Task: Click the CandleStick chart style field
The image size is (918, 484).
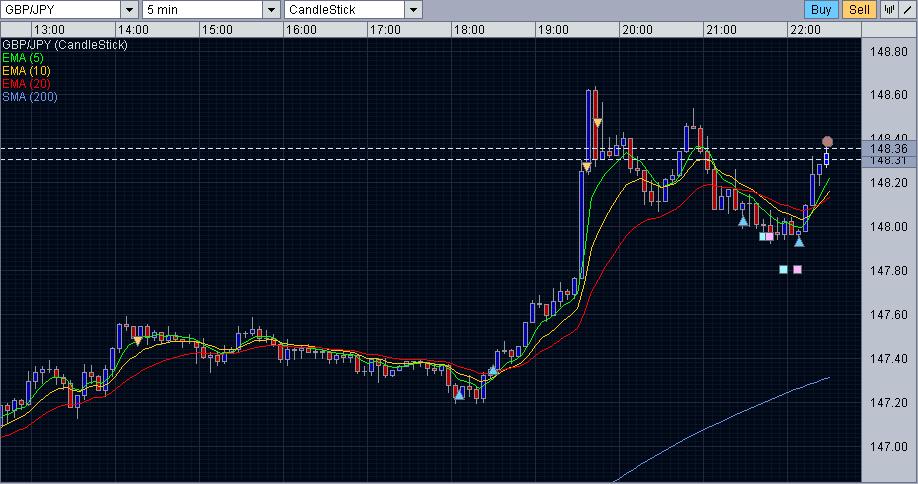Action: tap(345, 9)
